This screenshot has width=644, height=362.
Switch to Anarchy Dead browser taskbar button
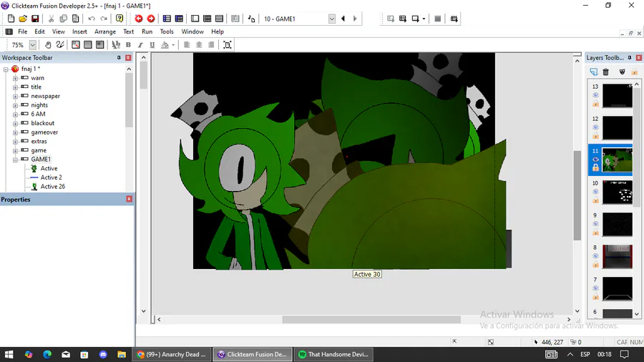[172, 354]
